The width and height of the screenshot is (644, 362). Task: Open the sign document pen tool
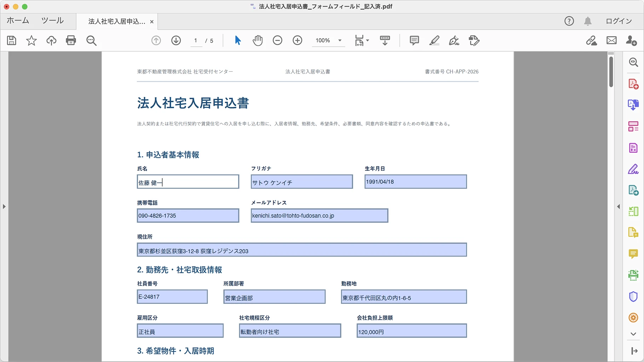tap(454, 41)
